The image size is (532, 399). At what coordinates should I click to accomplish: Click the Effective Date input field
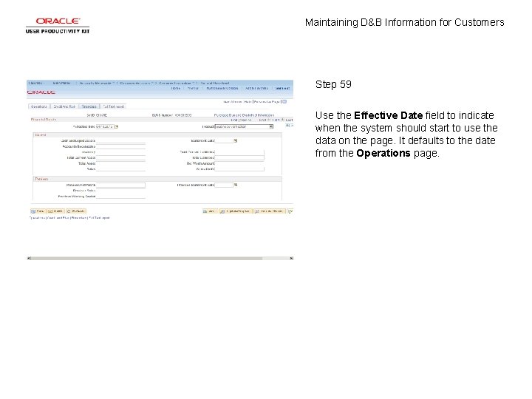click(105, 126)
